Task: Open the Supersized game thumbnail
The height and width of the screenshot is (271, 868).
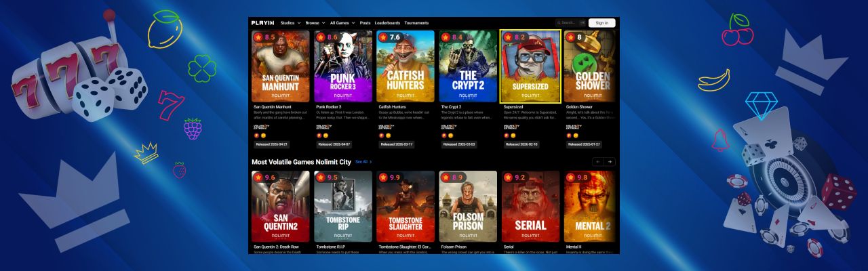Action: click(530, 66)
